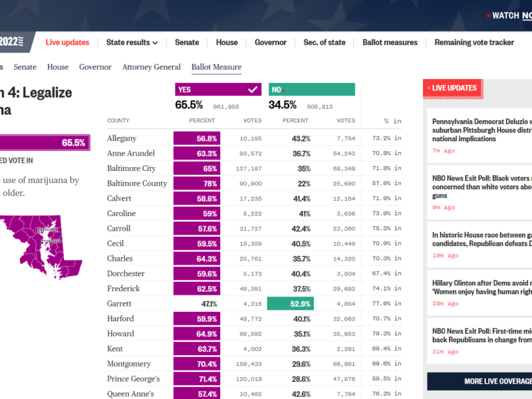Switch to the Attorney General sub-tab

pos(151,67)
